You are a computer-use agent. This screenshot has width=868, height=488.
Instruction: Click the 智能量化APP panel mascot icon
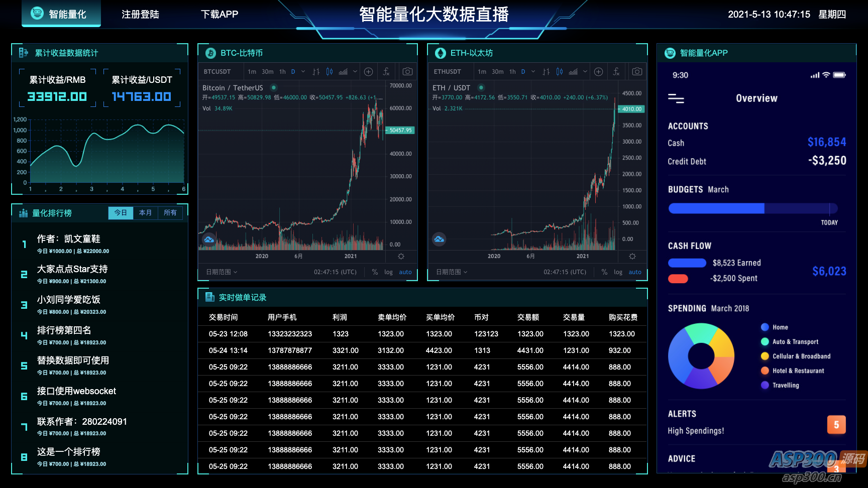pos(670,53)
